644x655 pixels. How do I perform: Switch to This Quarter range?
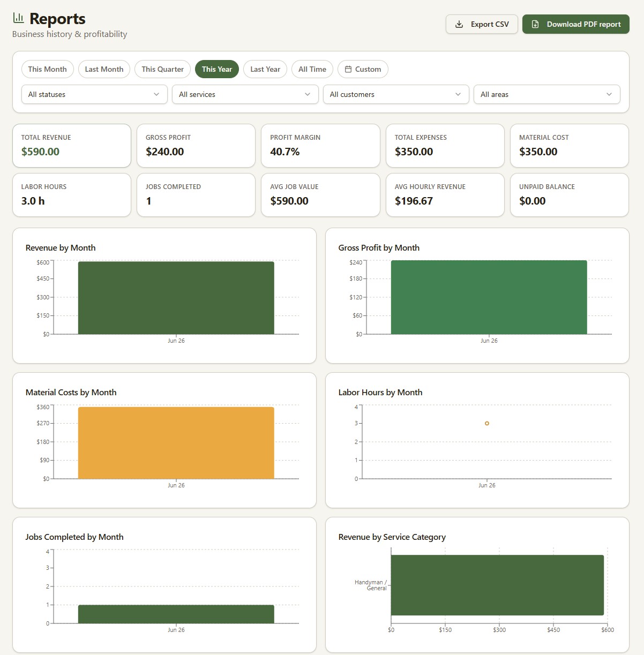tap(162, 69)
